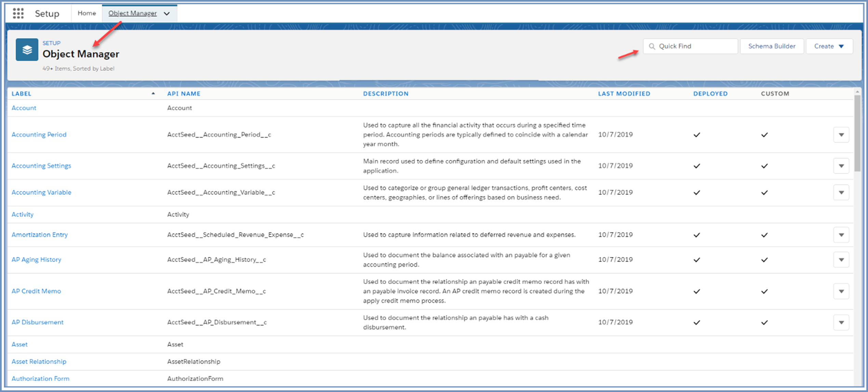This screenshot has height=392, width=868.
Task: Select API name AcctSeed__Scheduled_Revenue_Expense__c
Action: pos(236,235)
